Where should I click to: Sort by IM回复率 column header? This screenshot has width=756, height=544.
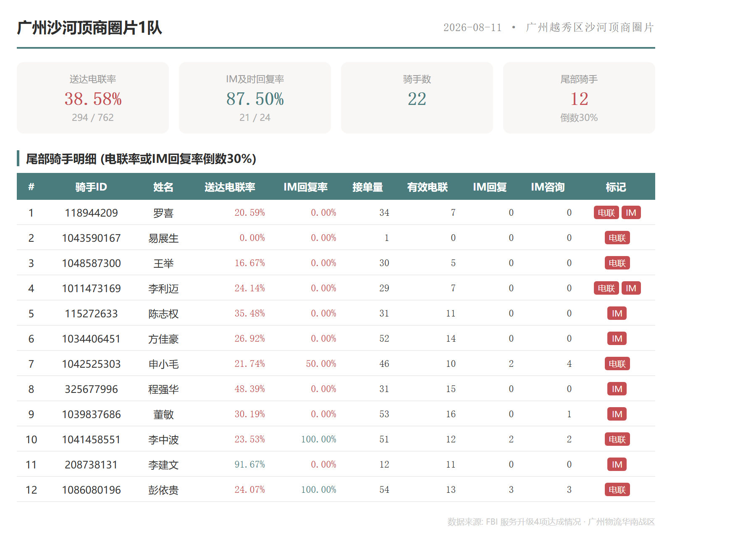pyautogui.click(x=305, y=187)
